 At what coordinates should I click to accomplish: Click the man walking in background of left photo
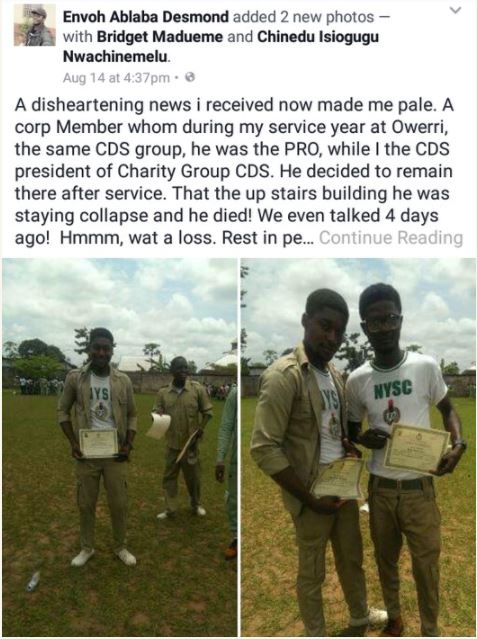pyautogui.click(x=182, y=436)
